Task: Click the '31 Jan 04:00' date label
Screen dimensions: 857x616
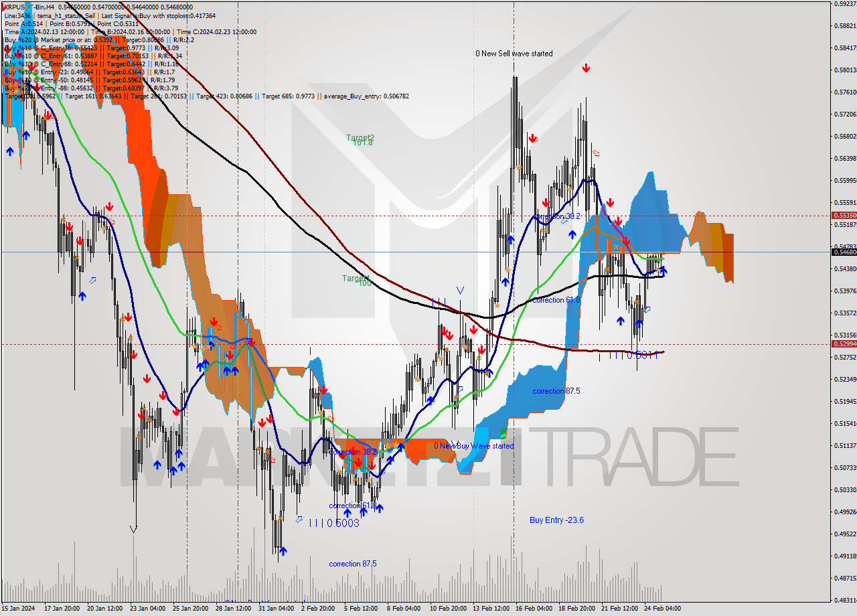Action: (277, 609)
